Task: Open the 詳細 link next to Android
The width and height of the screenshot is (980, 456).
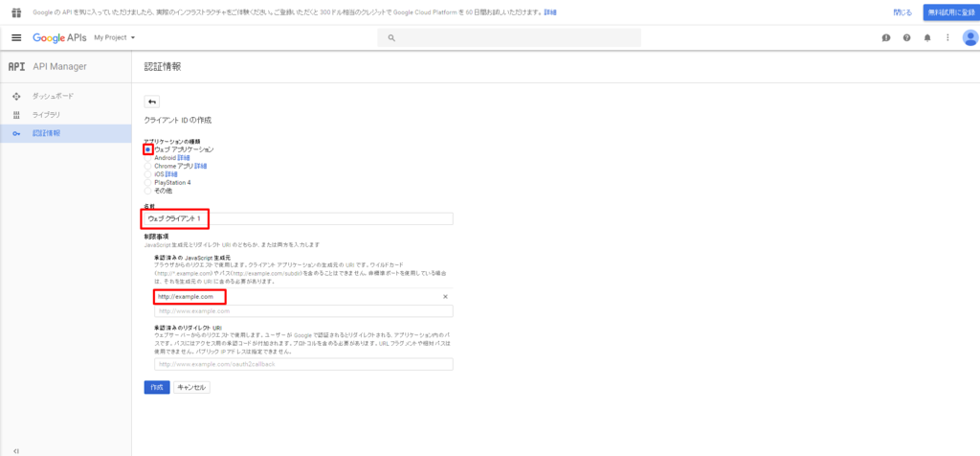Action: pos(183,158)
